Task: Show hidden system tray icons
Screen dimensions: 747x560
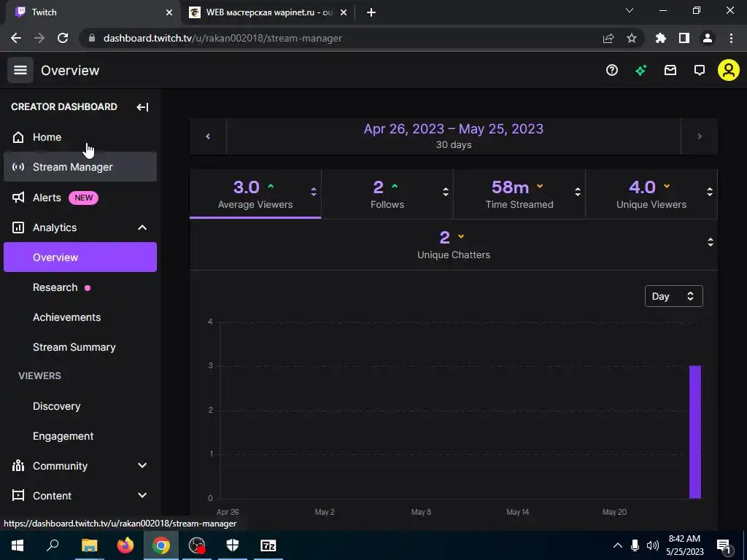Action: [617, 545]
